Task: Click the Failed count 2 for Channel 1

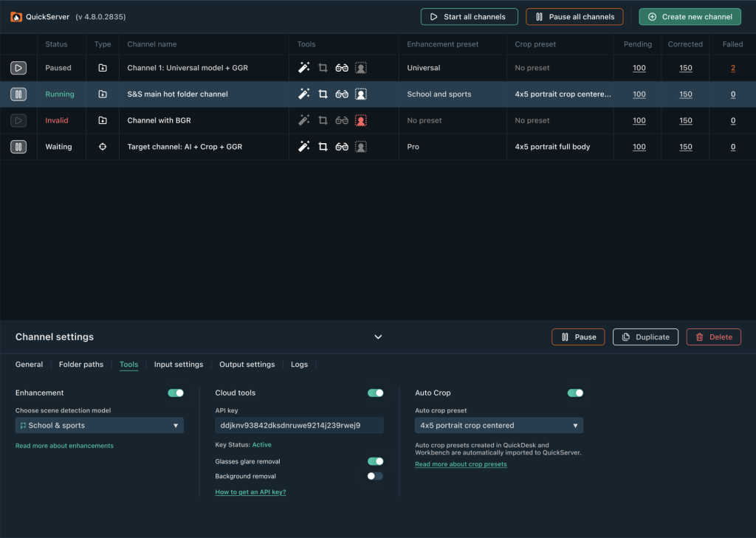Action: (733, 68)
